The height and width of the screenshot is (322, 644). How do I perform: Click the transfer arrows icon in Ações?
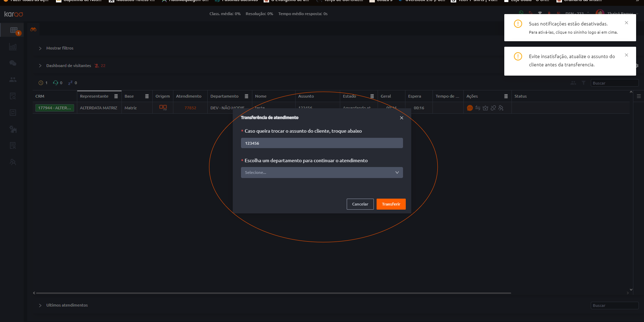[x=478, y=108]
